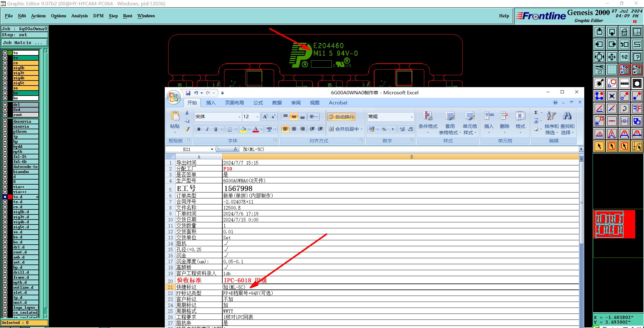
Task: Click the yellow fill color swatch
Action: point(243,129)
